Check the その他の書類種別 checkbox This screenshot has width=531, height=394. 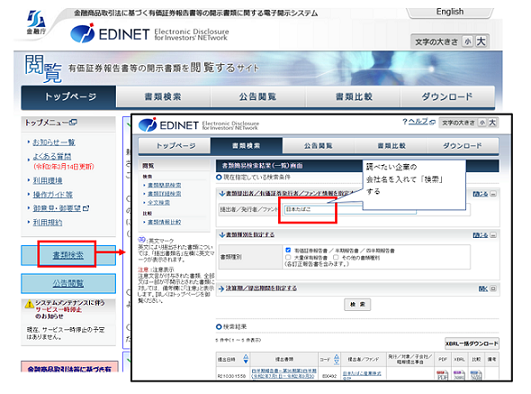tap(336, 257)
